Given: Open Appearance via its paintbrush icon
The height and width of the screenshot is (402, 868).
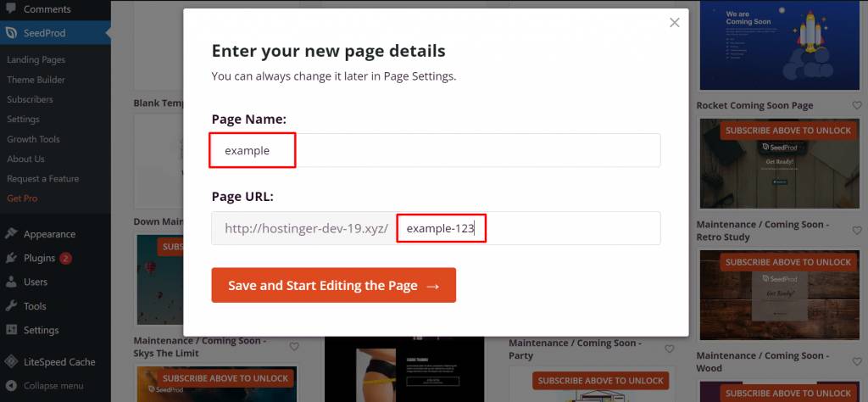Looking at the screenshot, I should (x=11, y=234).
